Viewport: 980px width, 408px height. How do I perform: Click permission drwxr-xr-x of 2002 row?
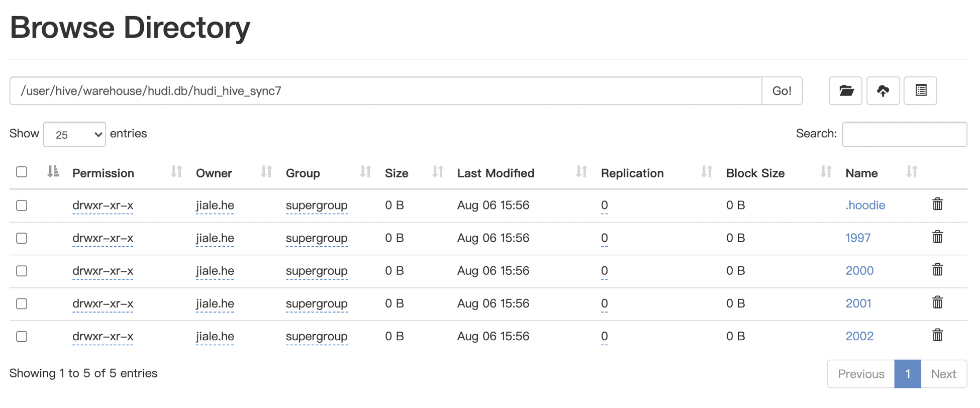tap(103, 336)
